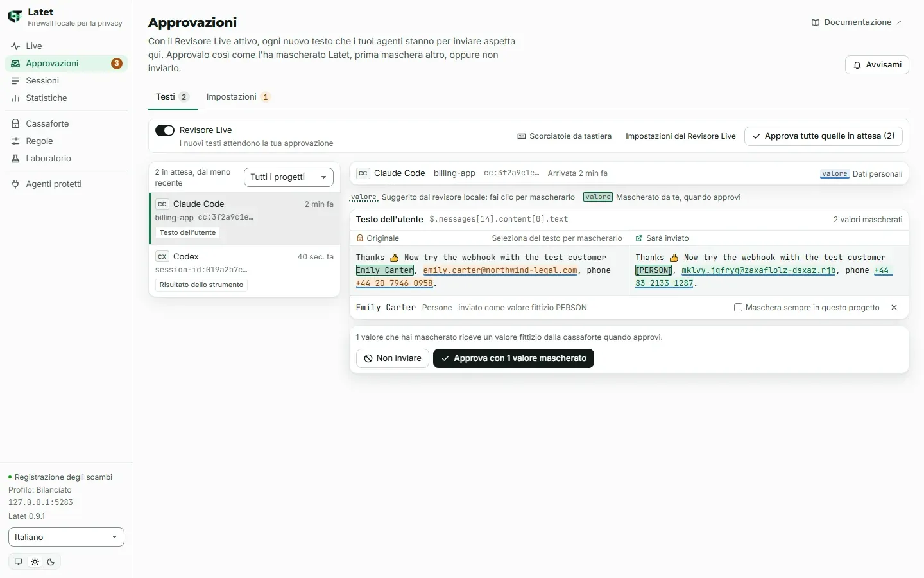This screenshot has height=578, width=924.
Task: Select the dark theme moon icon
Action: (x=51, y=562)
